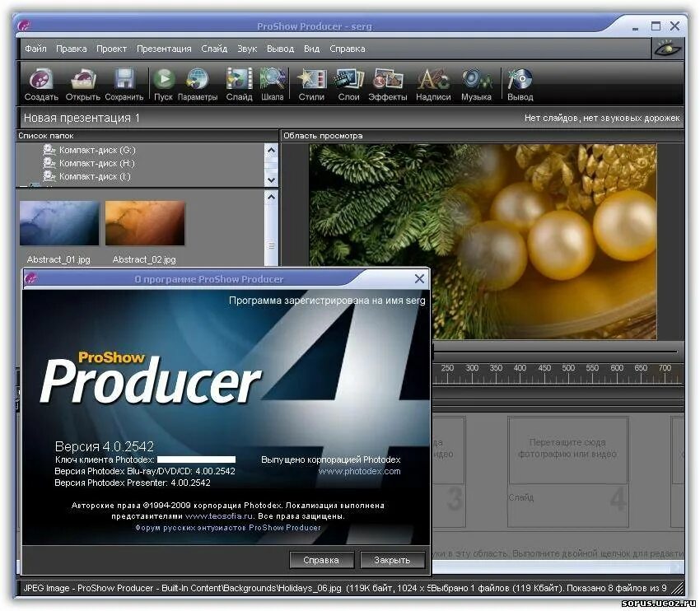
Task: Open the Вывод menu
Action: point(280,49)
